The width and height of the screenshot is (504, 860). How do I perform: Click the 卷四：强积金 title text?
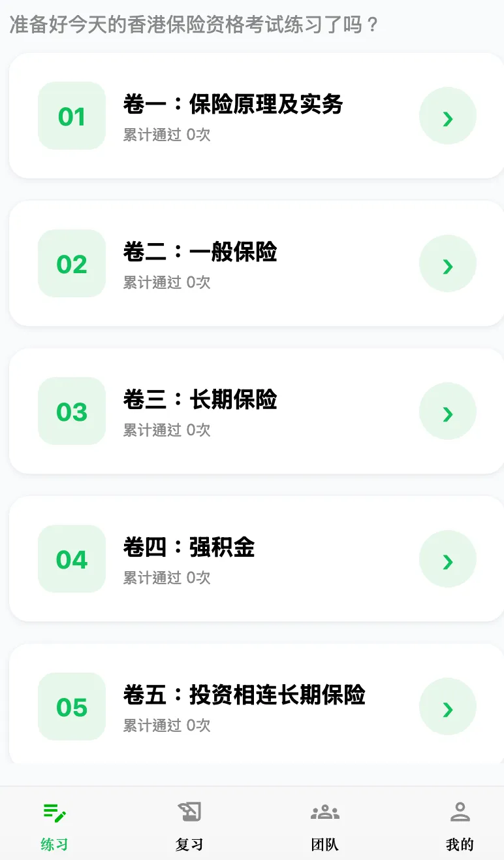click(x=189, y=548)
